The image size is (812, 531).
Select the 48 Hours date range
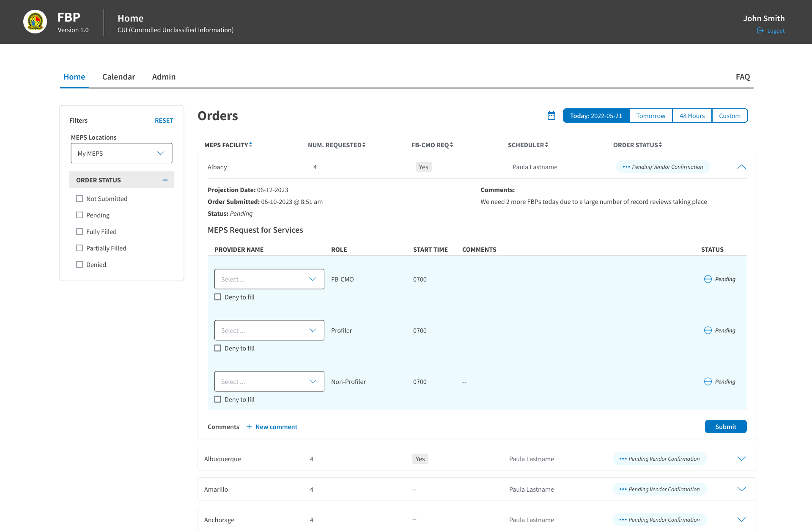click(x=692, y=116)
